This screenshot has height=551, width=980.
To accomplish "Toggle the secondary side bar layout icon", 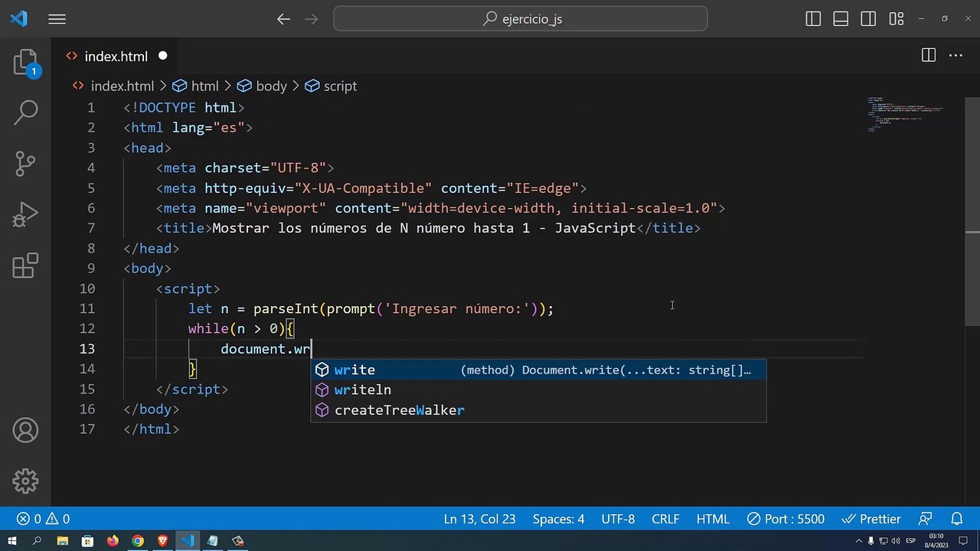I will tap(867, 19).
